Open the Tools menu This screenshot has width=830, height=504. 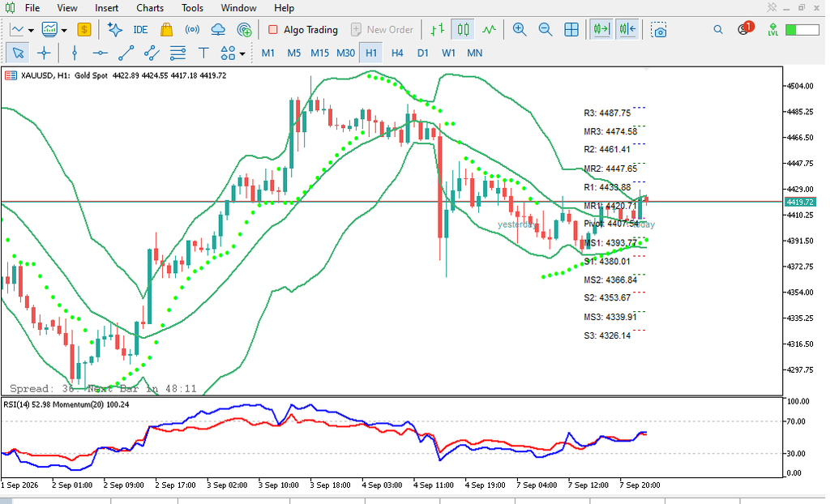click(192, 8)
